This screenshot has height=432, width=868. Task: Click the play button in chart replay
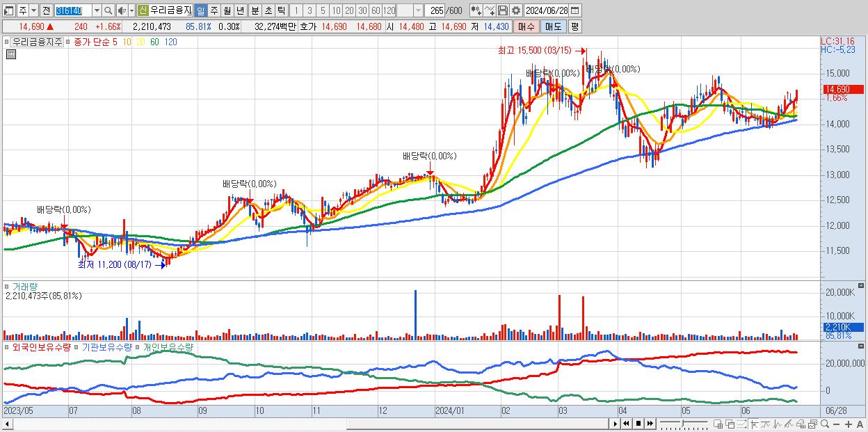(x=615, y=424)
